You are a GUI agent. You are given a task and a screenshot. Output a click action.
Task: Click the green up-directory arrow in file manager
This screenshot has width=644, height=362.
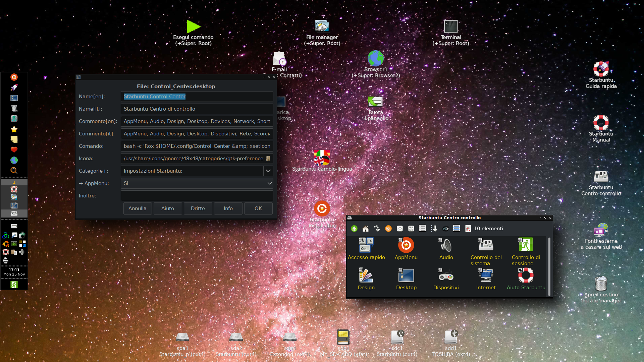[354, 229]
